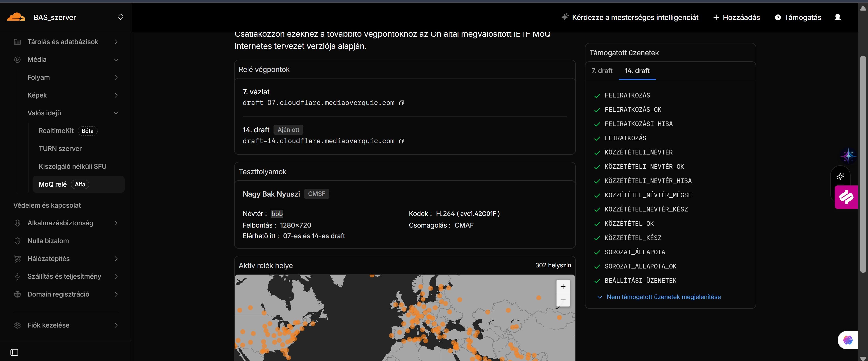Viewport: 868px width, 361px height.
Task: Click the Cloudflare logo icon
Action: click(16, 17)
